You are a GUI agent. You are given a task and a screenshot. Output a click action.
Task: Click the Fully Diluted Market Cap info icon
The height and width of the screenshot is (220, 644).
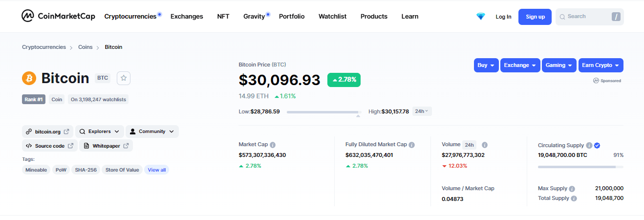pyautogui.click(x=412, y=145)
